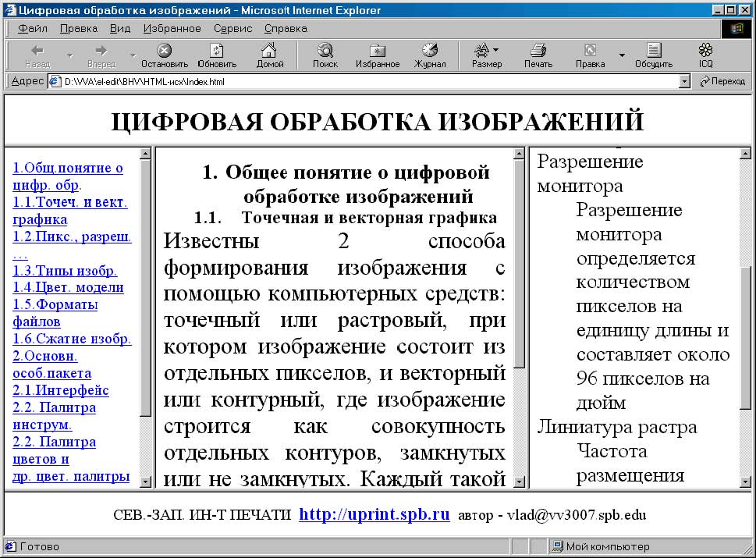Print the page with Печать icon

[x=538, y=55]
